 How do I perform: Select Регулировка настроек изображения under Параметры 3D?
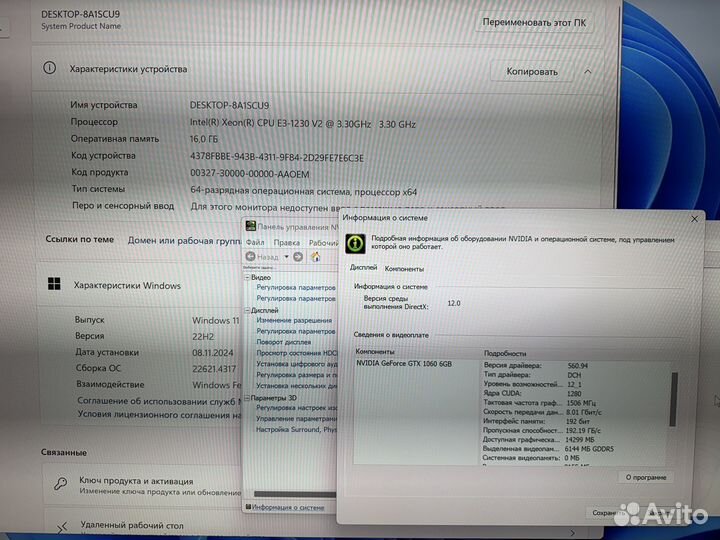(x=296, y=408)
